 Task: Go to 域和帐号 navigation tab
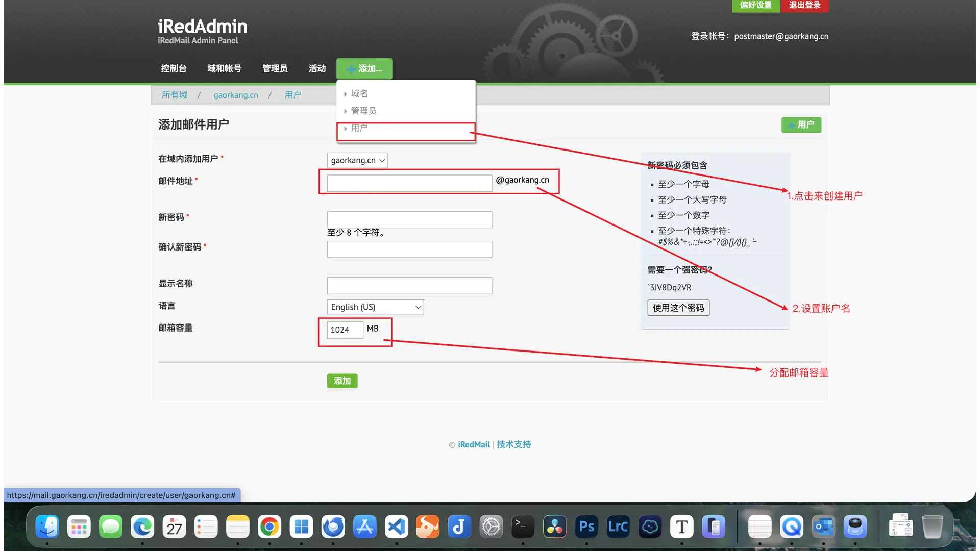224,68
